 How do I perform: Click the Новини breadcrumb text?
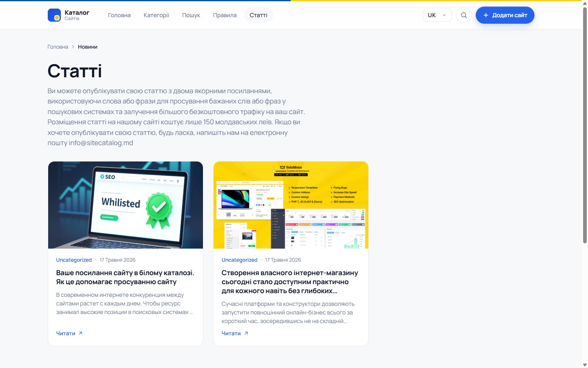[88, 47]
